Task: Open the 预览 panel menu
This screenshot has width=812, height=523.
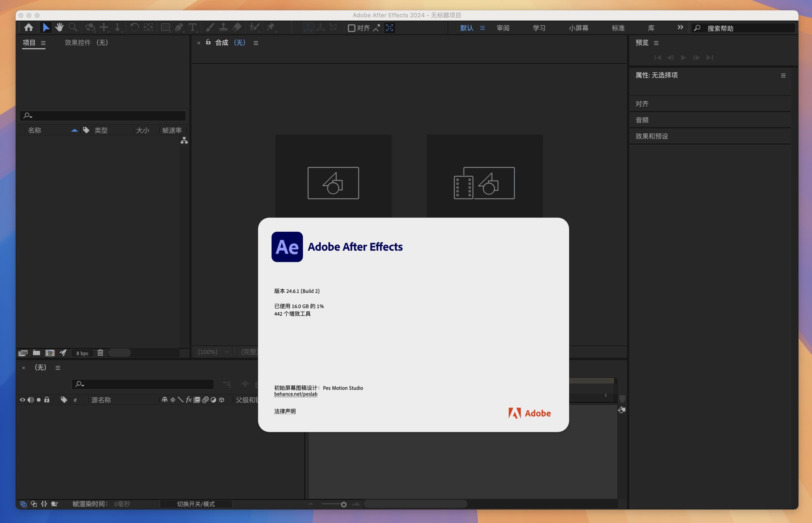Action: click(x=656, y=43)
